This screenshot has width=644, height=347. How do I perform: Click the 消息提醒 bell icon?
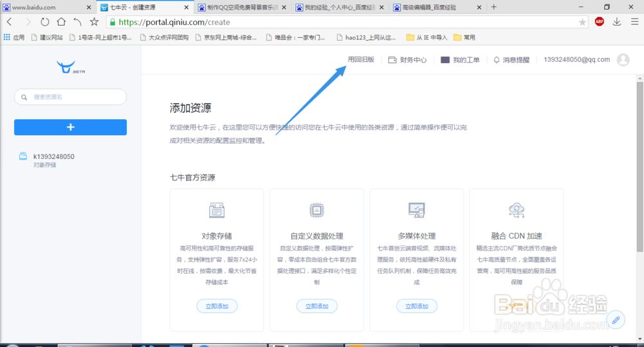point(496,60)
